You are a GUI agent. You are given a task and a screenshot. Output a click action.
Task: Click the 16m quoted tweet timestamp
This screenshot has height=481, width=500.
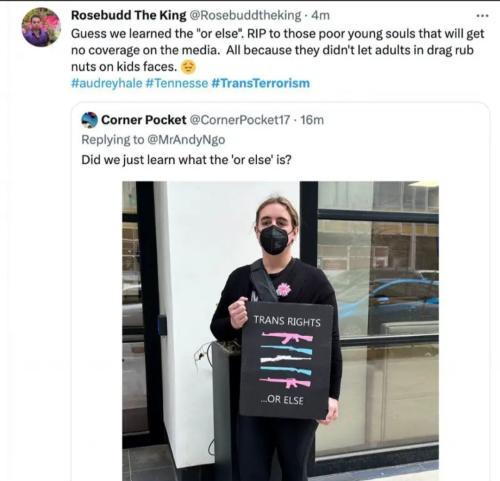[x=312, y=120]
